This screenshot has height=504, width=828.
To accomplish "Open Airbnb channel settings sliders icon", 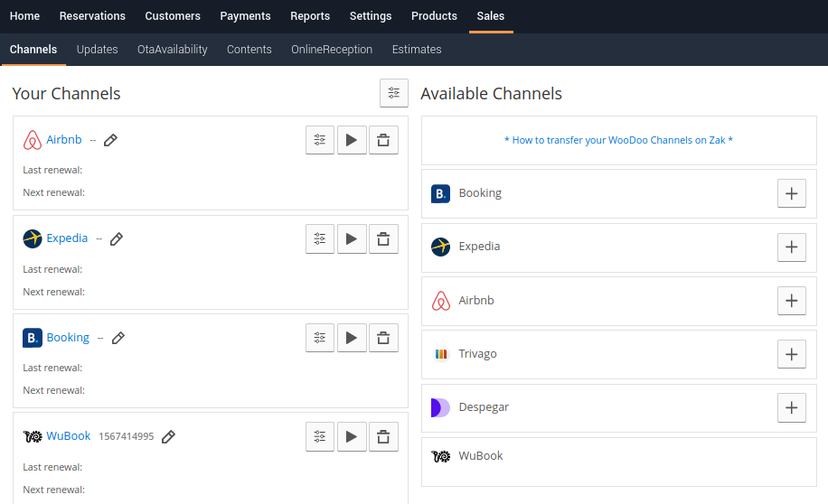I will [320, 140].
